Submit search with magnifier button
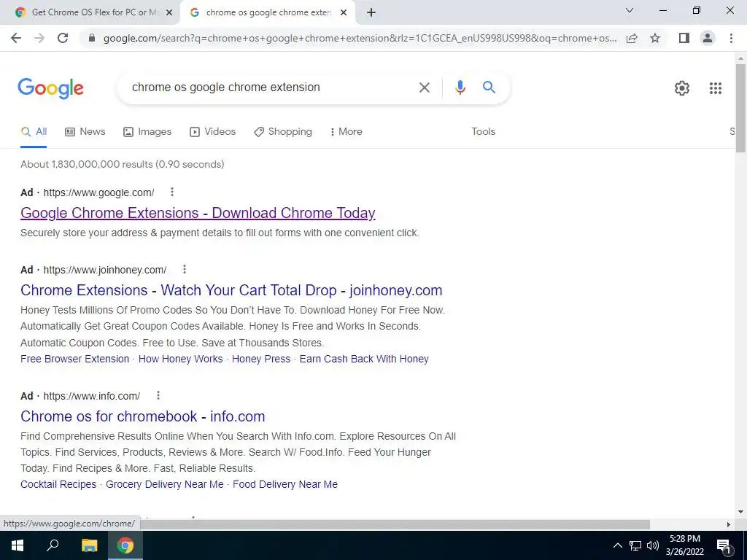 [489, 87]
